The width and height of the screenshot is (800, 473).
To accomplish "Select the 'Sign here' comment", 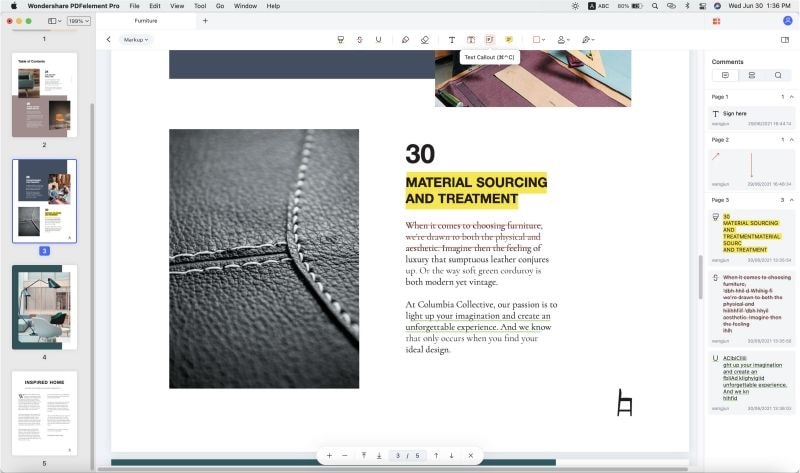I will [x=751, y=118].
